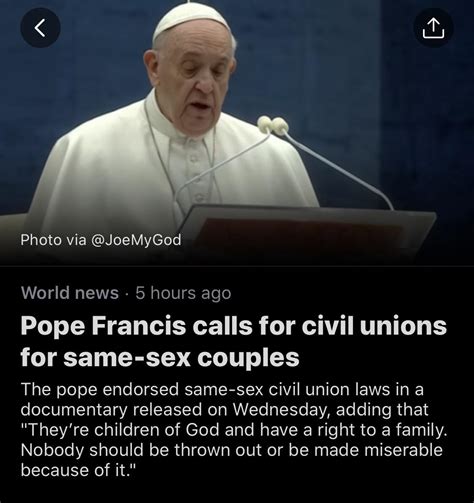
Task: Open the @JoeMyGod photo credit handle
Action: (136, 240)
